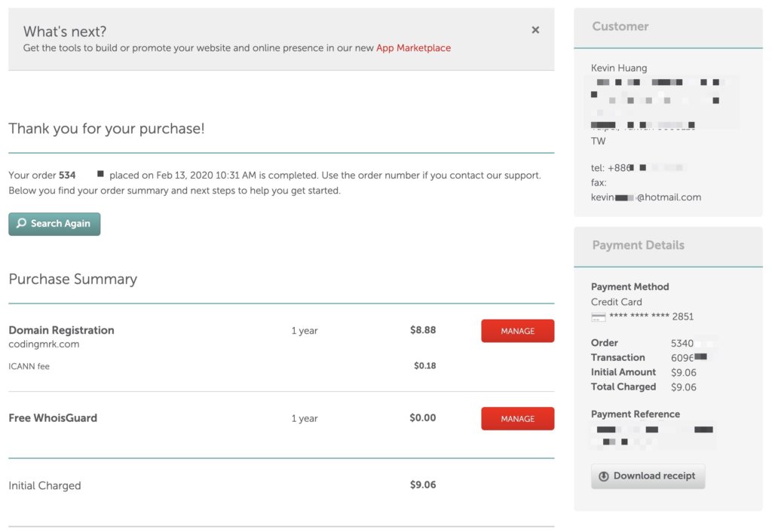
Task: Click the customer email address
Action: [x=646, y=197]
